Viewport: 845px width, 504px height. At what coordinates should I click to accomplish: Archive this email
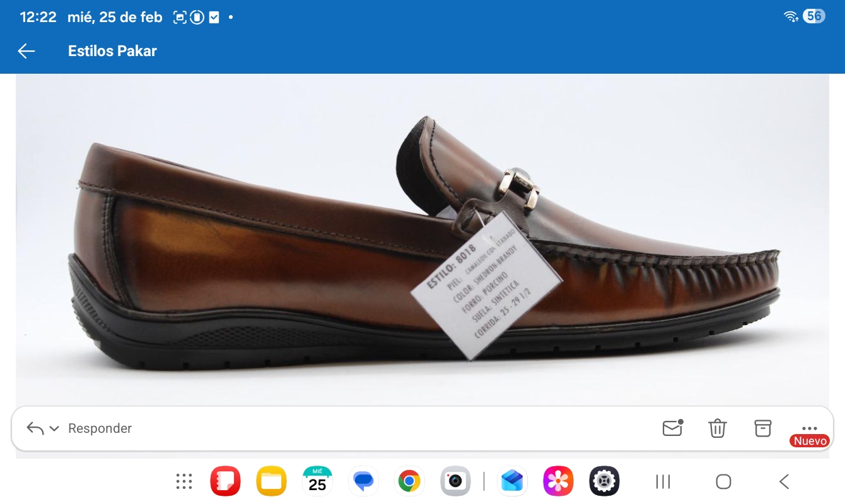click(x=763, y=428)
